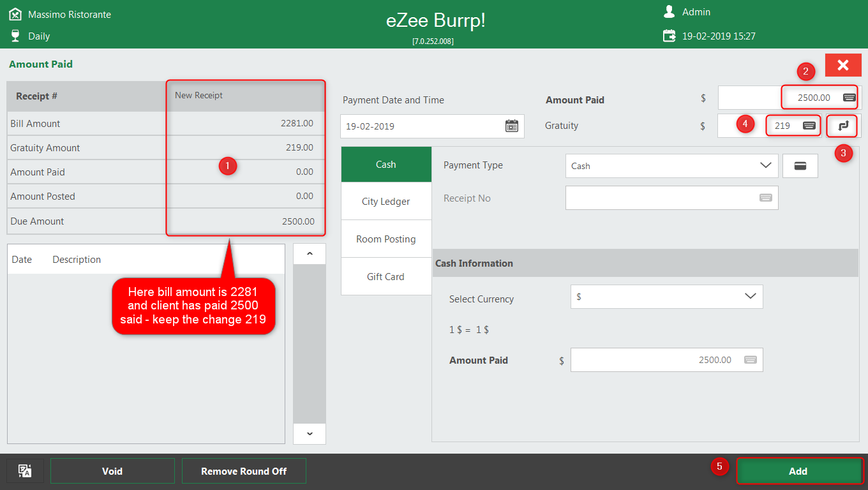Screen dimensions: 868x490
Task: Click the Bill Amount value 2281.00
Action: tap(297, 123)
